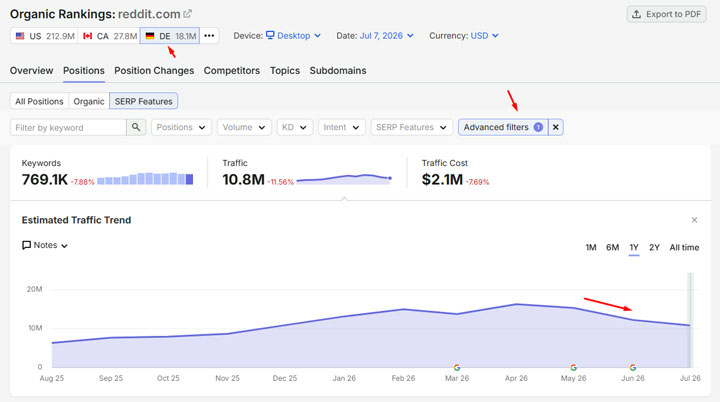Click the Google update marker at Jun 26
The width and height of the screenshot is (720, 402).
(x=633, y=368)
